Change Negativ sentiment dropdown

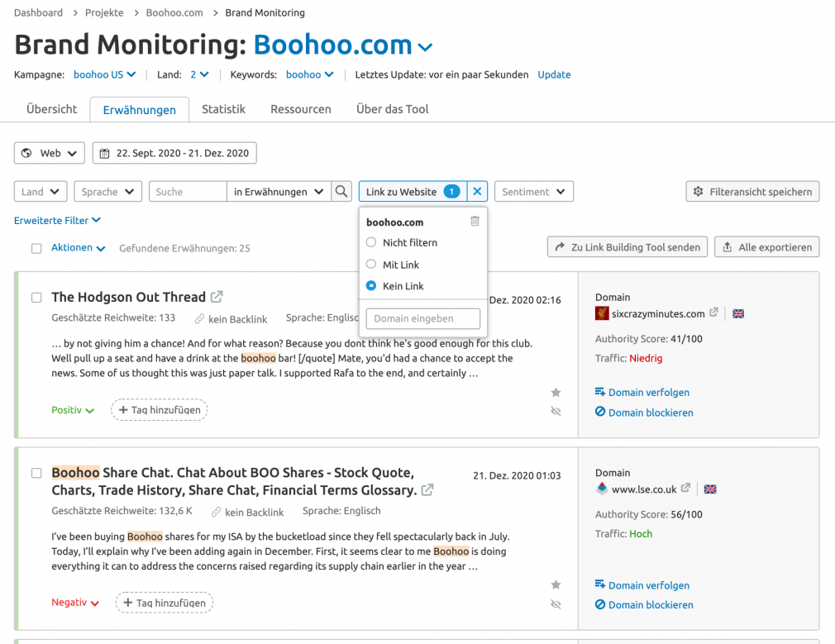tap(75, 603)
